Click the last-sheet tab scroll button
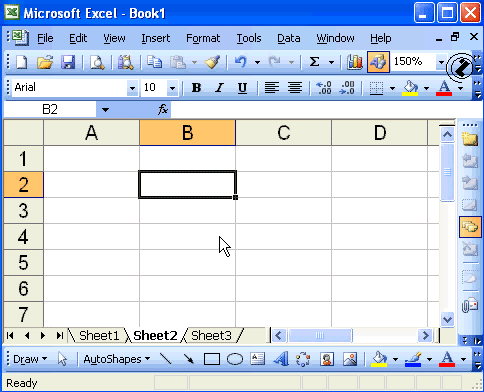 point(60,335)
